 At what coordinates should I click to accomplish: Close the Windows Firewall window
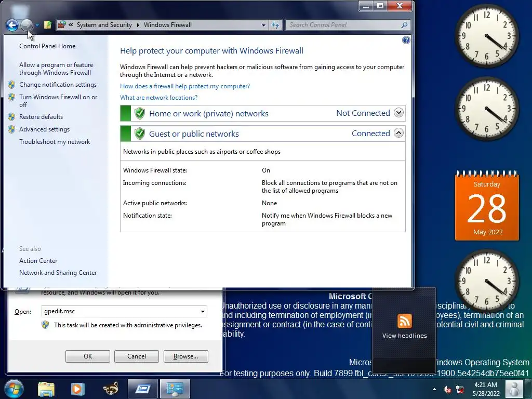[x=400, y=6]
